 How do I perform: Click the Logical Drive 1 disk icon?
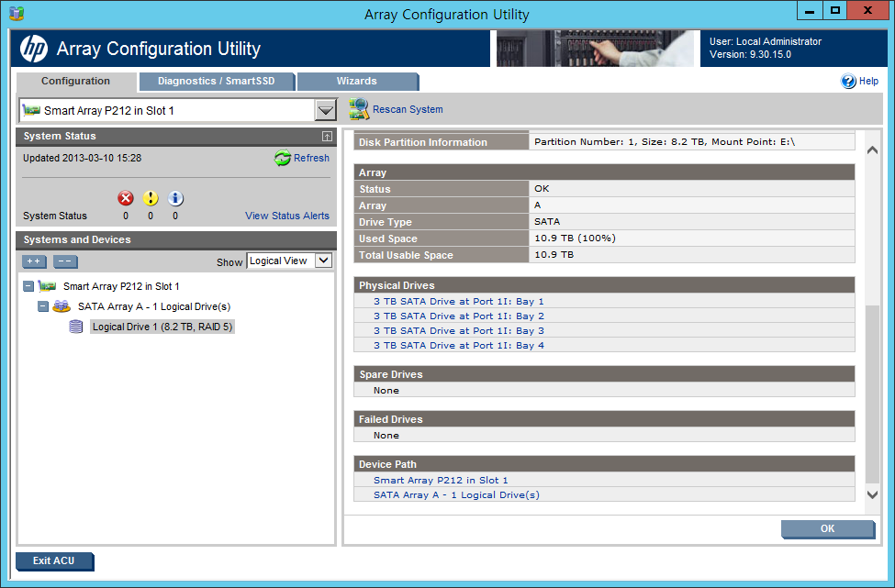76,327
